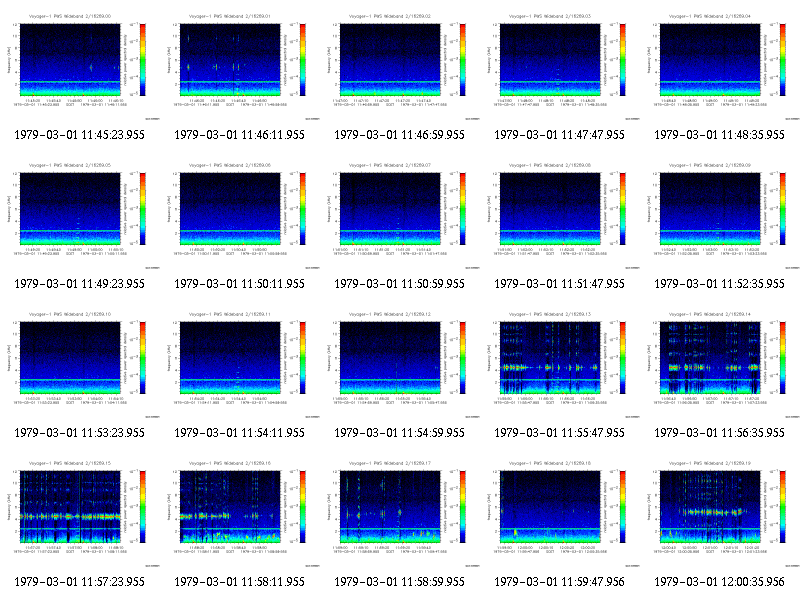
Task: Open the 11:56:35.955 spectrogram thumbnail
Action: pos(720,364)
